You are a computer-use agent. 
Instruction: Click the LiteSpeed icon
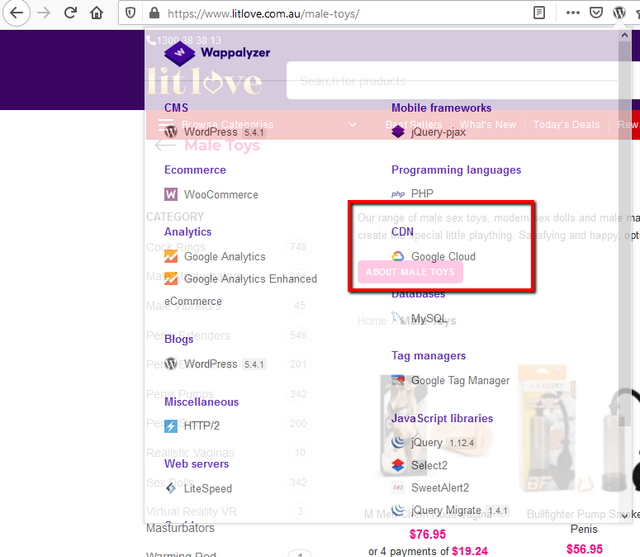click(171, 488)
